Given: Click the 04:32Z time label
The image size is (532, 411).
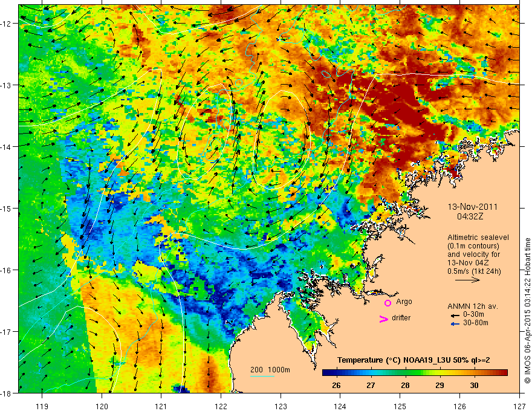Looking at the screenshot, I should point(470,216).
